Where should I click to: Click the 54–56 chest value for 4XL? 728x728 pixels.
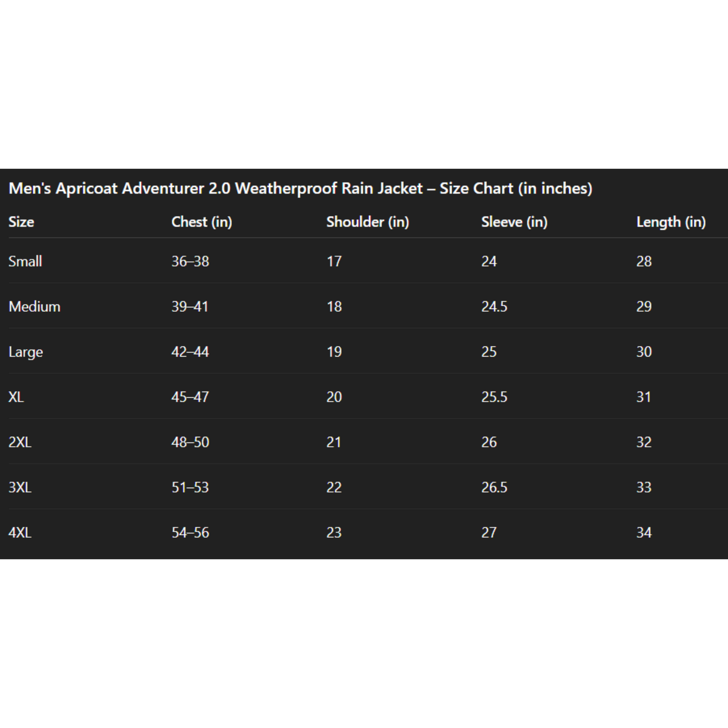coord(190,533)
